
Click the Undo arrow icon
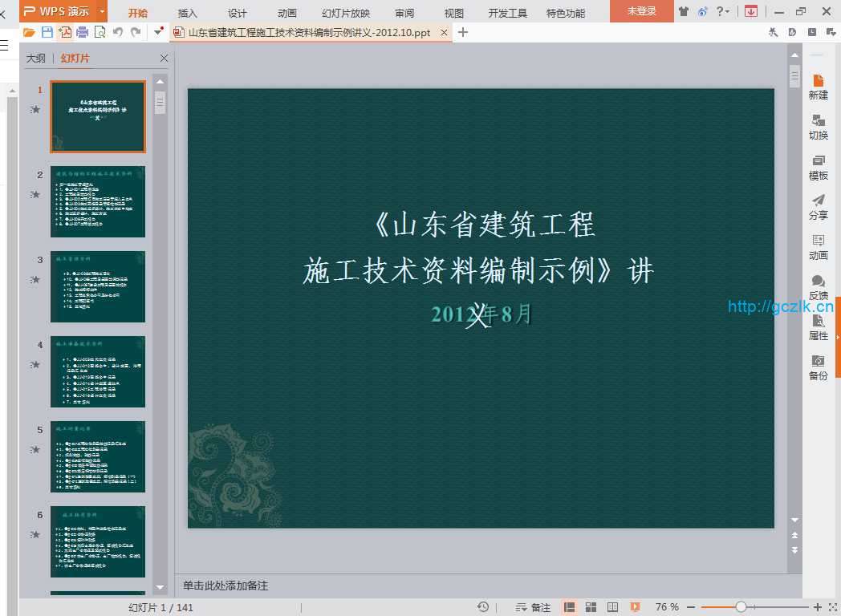[x=118, y=32]
